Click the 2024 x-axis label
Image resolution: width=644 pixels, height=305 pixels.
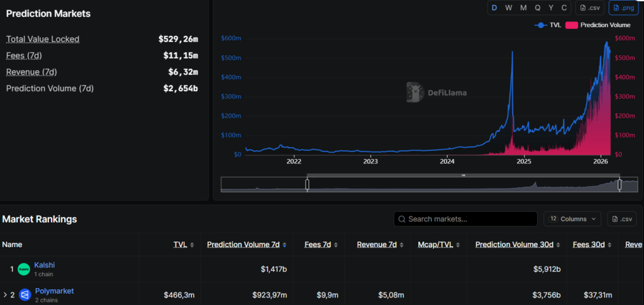tap(447, 162)
